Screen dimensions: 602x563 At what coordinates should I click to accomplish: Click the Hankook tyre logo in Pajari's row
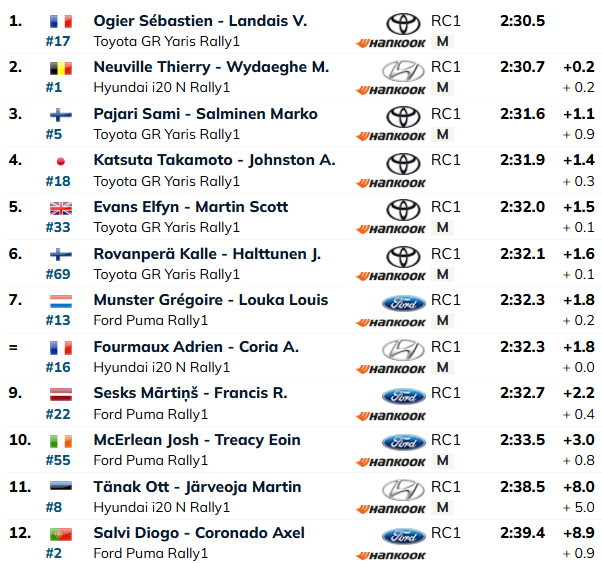[x=390, y=136]
